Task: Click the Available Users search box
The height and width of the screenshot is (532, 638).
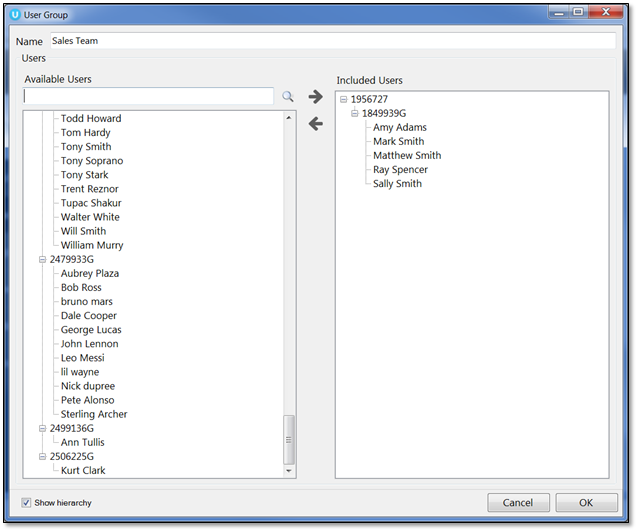Action: (x=148, y=97)
